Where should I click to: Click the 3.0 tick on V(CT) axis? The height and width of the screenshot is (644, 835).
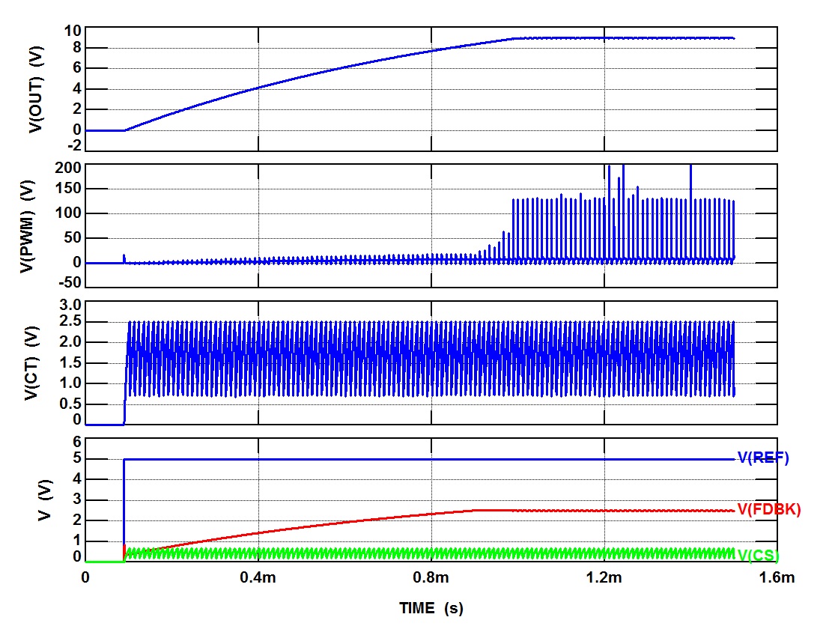coord(70,305)
